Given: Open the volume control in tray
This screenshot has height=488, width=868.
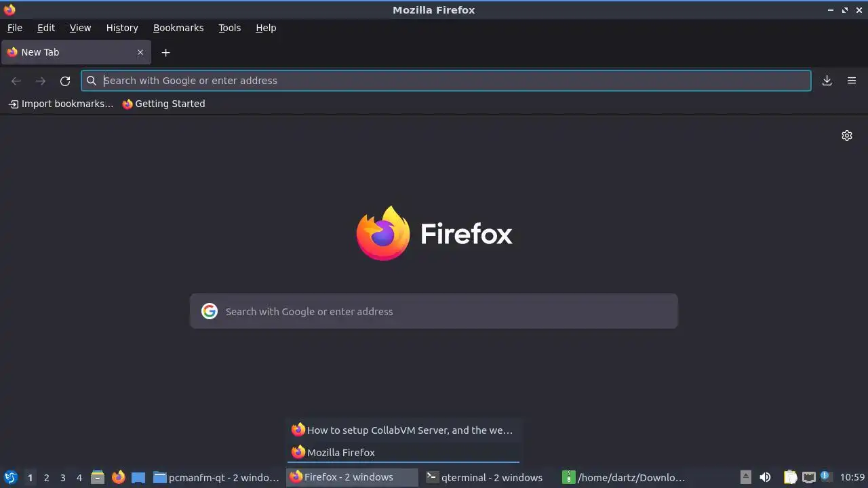Looking at the screenshot, I should pos(765,477).
